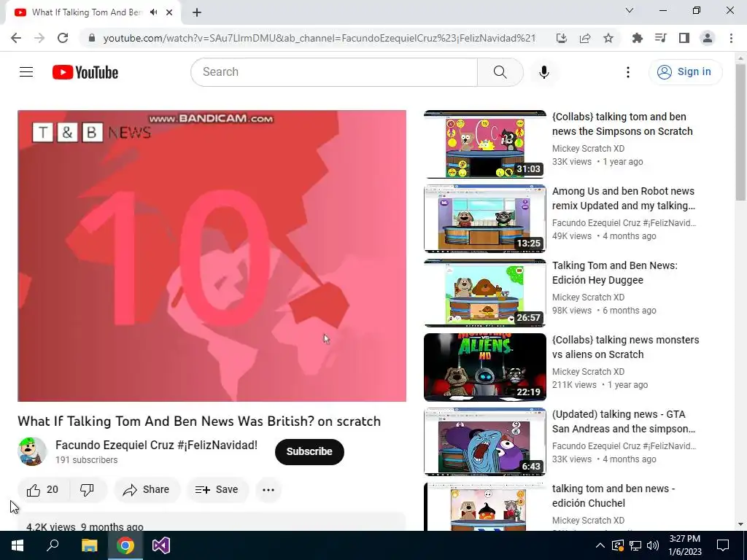The width and height of the screenshot is (747, 560).
Task: Open the YouTube hamburger guide menu
Action: click(26, 72)
